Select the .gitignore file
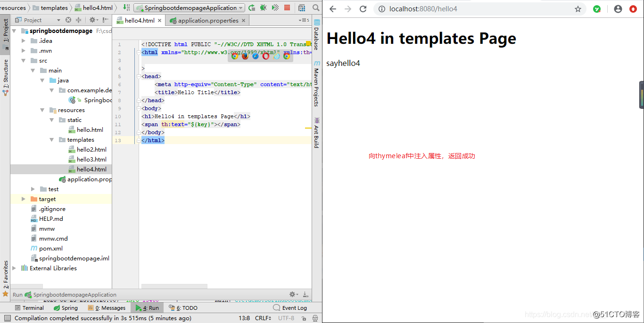Viewport: 644px width, 323px height. coord(48,209)
